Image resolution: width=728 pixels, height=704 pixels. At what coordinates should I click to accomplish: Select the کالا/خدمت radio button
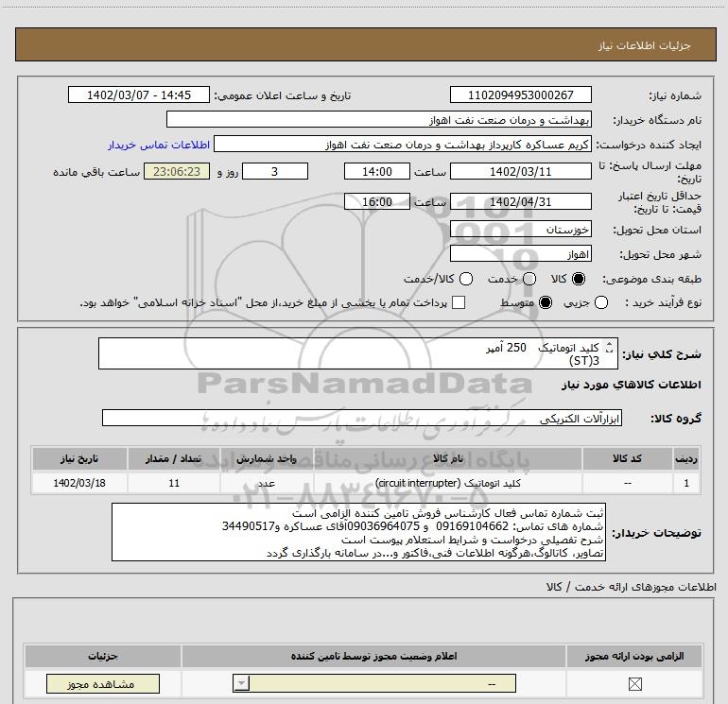[x=466, y=279]
